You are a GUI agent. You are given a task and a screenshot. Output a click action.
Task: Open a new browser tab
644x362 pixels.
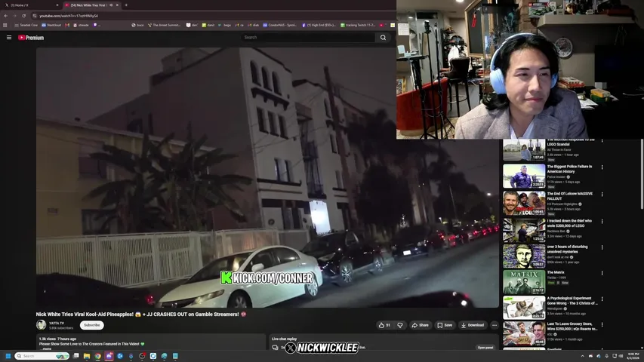coord(126,5)
